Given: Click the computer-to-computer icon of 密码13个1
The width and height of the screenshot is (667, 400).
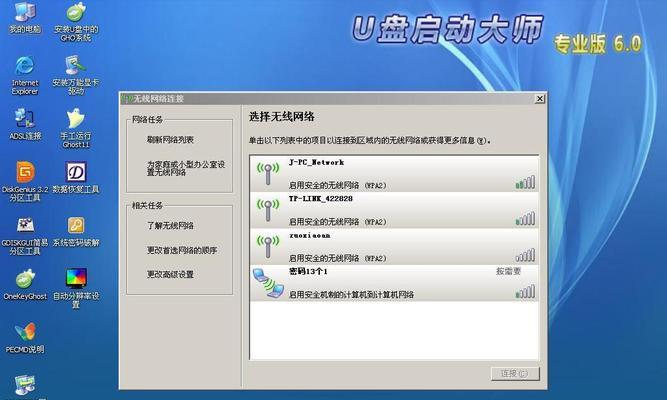Looking at the screenshot, I should (268, 283).
